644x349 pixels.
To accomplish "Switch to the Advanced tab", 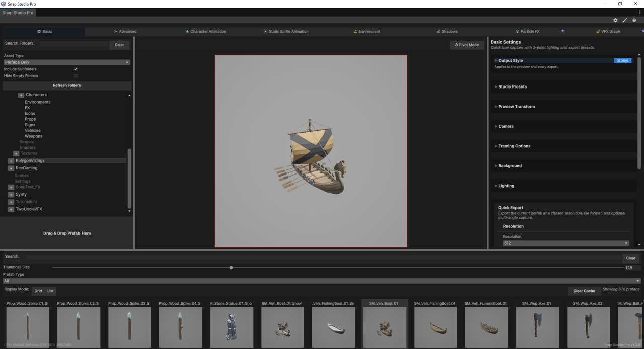I will pos(125,31).
